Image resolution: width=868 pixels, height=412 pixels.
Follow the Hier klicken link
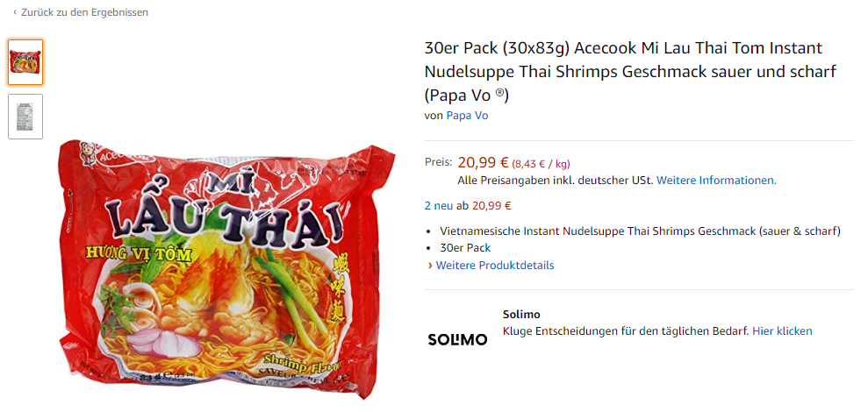pyautogui.click(x=782, y=331)
